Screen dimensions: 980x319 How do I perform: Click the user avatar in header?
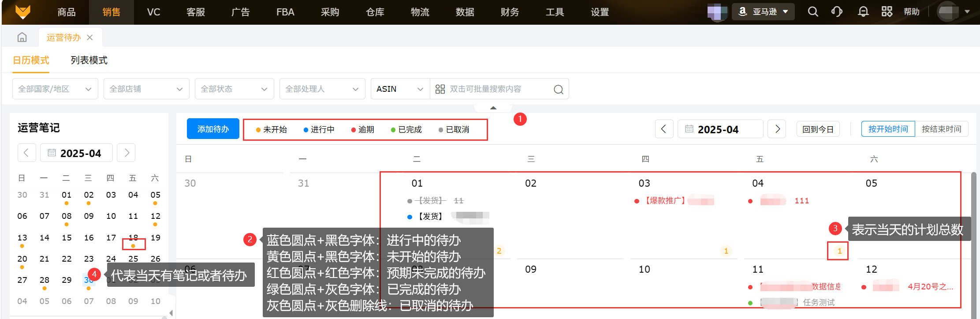click(x=948, y=12)
